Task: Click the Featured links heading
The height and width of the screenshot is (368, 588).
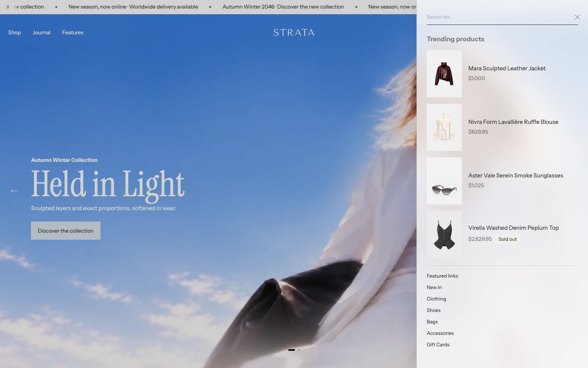Action: (442, 276)
